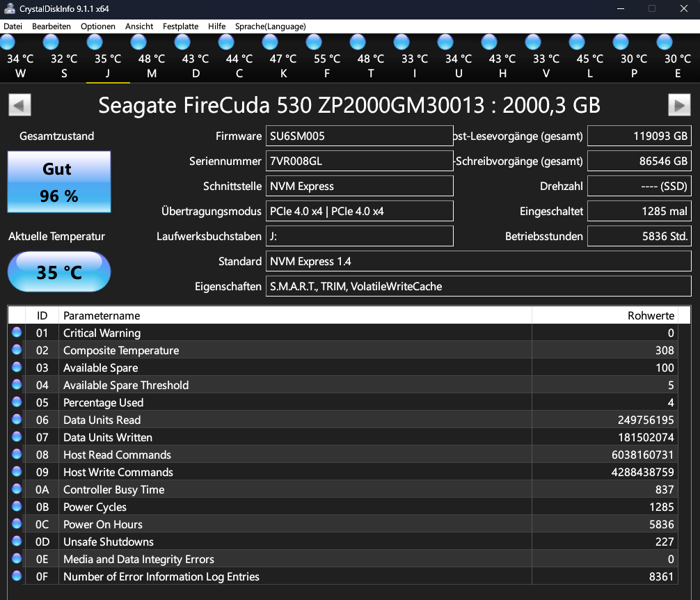Click status icon for Controller Busy Time
Image resolution: width=700 pixels, height=600 pixels.
pyautogui.click(x=17, y=489)
